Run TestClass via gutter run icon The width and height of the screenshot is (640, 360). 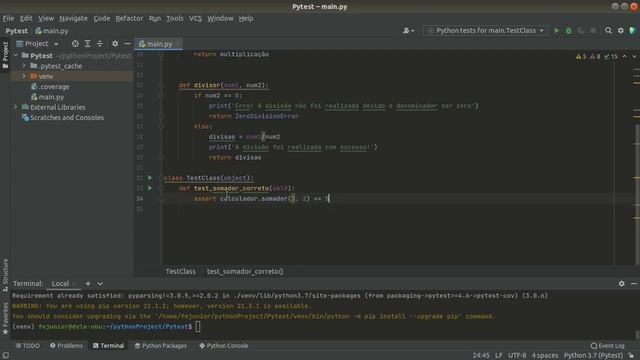point(150,178)
